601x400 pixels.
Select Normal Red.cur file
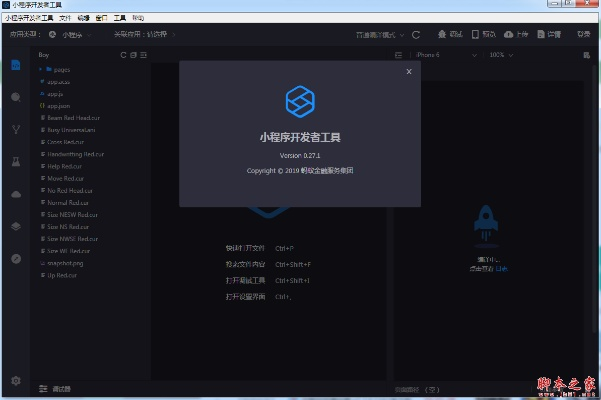pyautogui.click(x=68, y=202)
